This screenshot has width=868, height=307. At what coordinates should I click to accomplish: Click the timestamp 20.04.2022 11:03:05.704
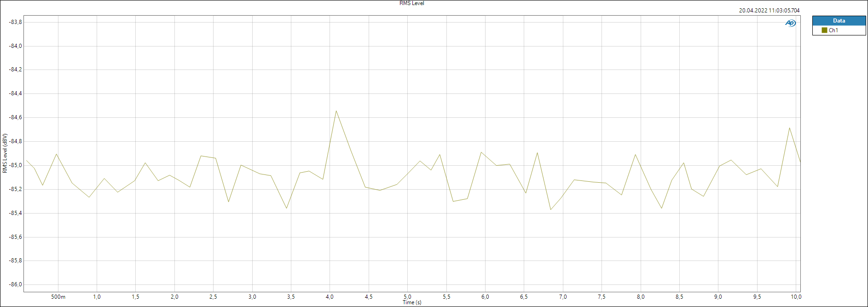(769, 10)
